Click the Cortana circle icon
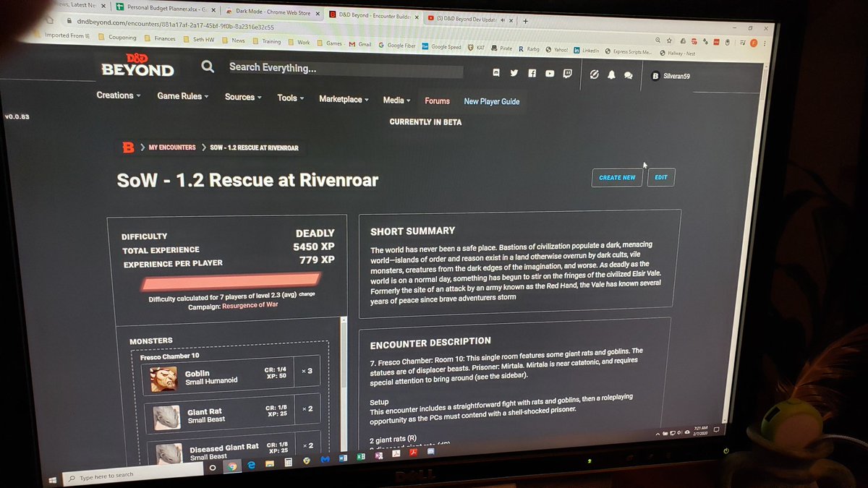 coord(213,469)
